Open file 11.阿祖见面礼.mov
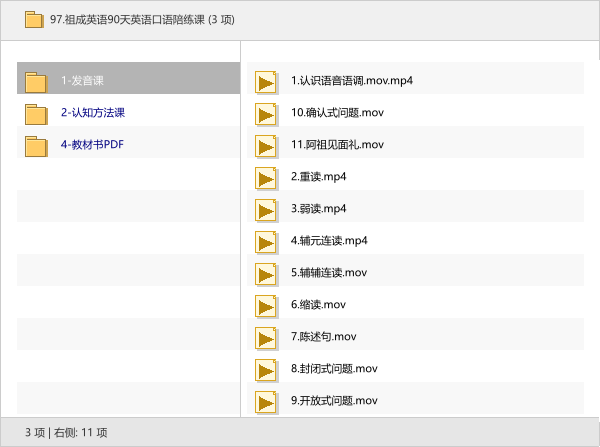The width and height of the screenshot is (600, 447). click(x=337, y=145)
